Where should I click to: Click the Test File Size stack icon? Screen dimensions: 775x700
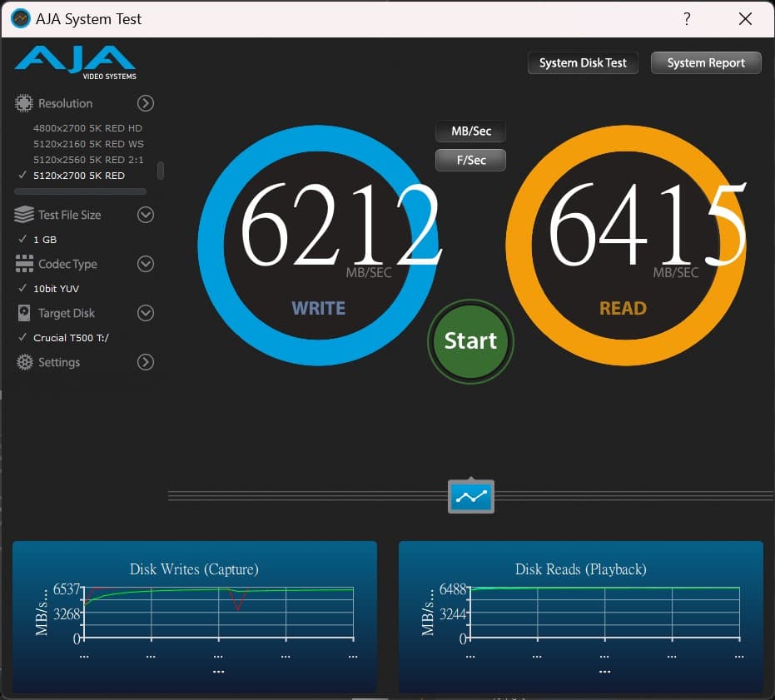tap(23, 215)
